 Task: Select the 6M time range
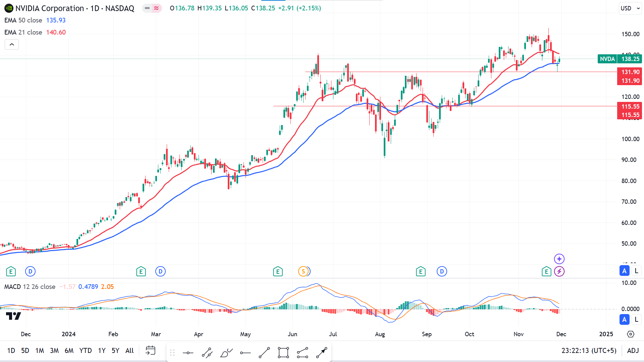pos(69,351)
